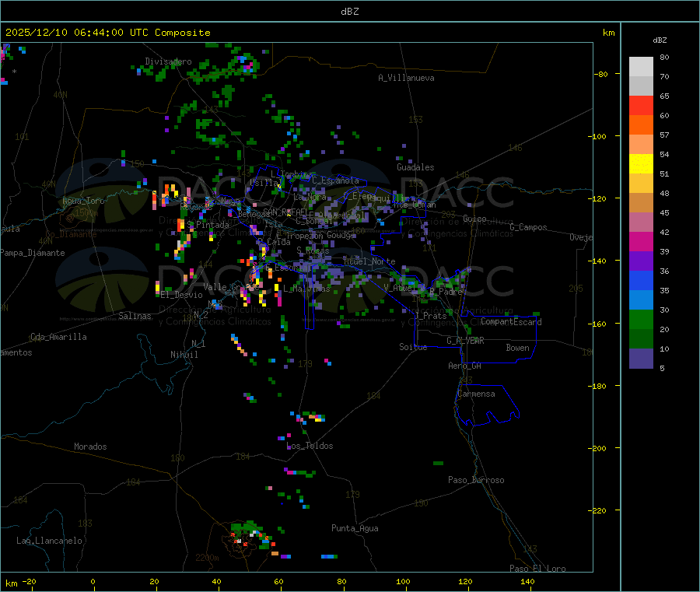This screenshot has width=700, height=592.
Task: Click the 'Paso_Barroso' label
Action: 476,480
